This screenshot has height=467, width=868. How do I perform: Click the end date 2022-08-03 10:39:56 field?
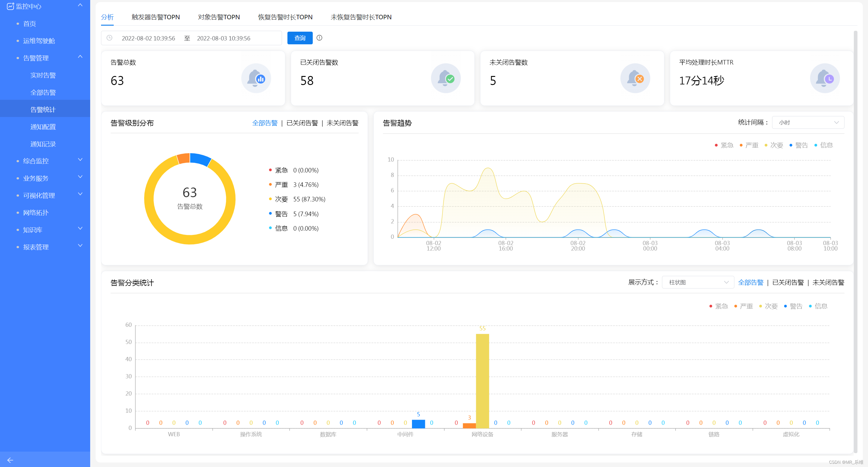224,38
